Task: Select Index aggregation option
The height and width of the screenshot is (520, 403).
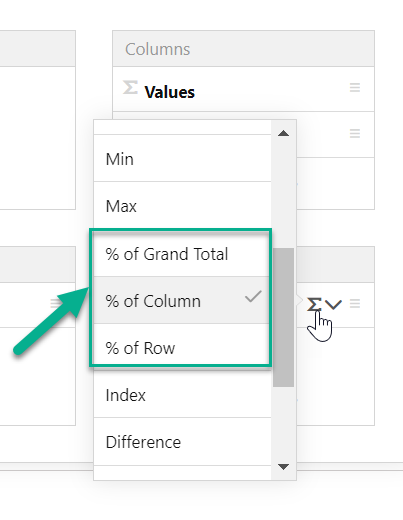Action: pyautogui.click(x=183, y=395)
